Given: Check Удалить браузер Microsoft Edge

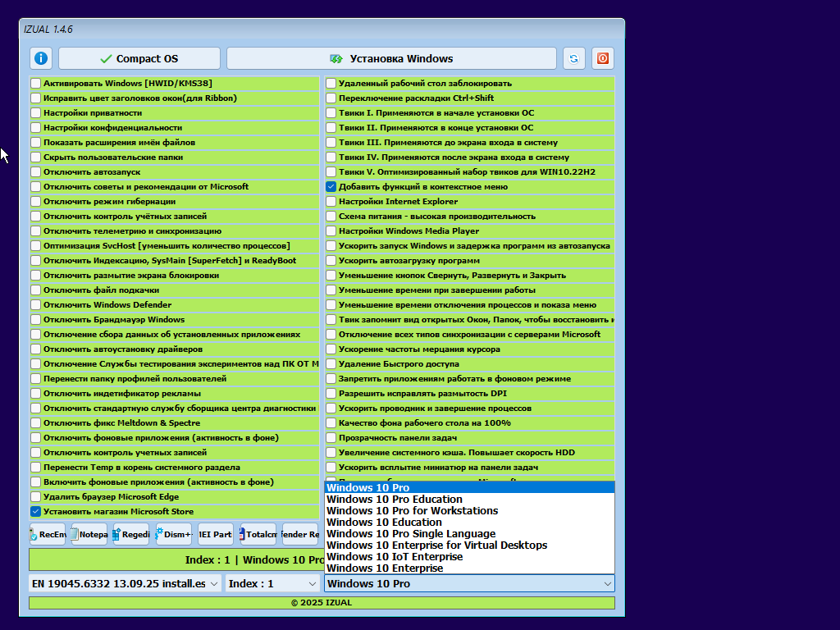Looking at the screenshot, I should (36, 496).
